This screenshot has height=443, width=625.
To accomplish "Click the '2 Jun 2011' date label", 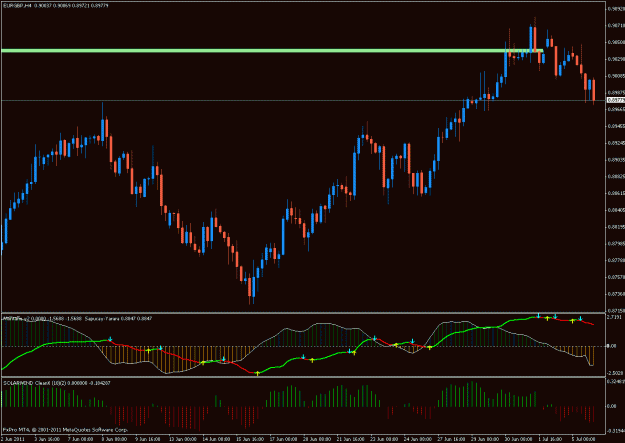I will (12, 439).
